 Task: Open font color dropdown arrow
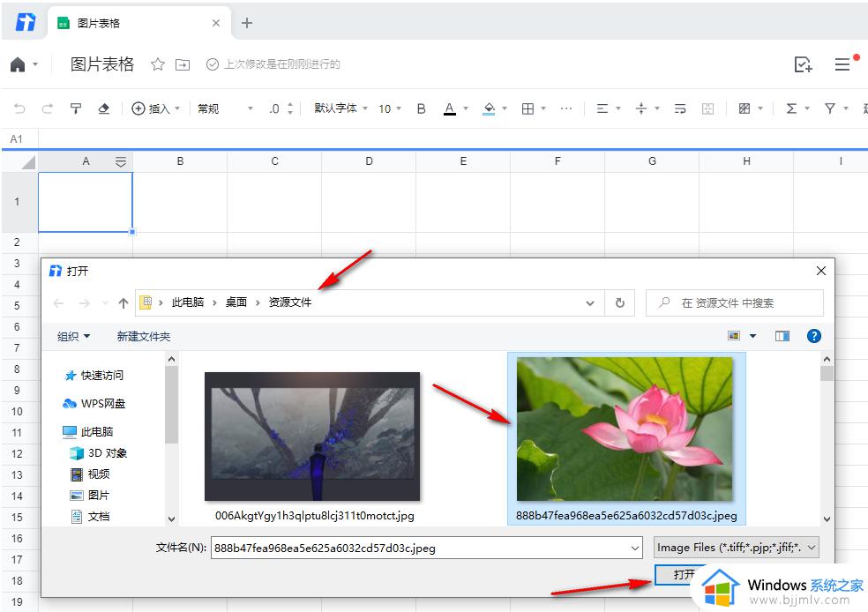466,108
